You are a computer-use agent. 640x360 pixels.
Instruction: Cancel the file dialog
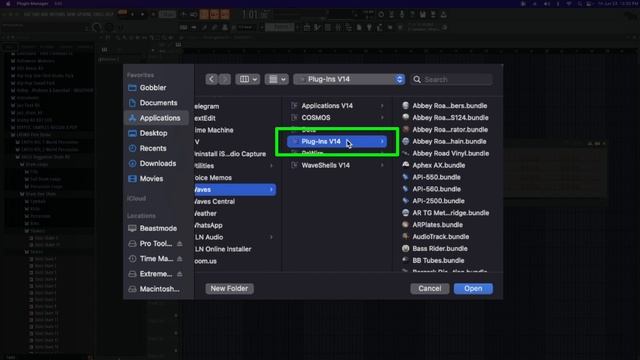tap(429, 289)
